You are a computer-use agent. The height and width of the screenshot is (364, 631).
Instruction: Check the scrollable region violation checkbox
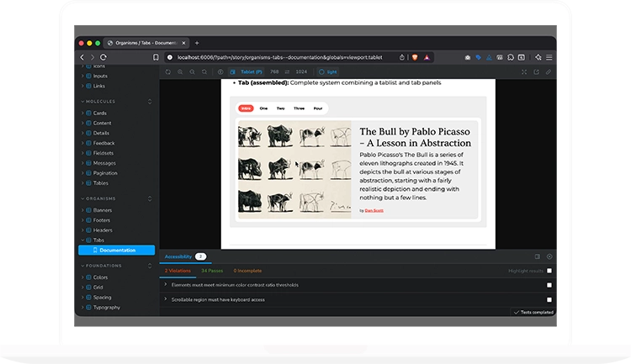click(x=549, y=299)
